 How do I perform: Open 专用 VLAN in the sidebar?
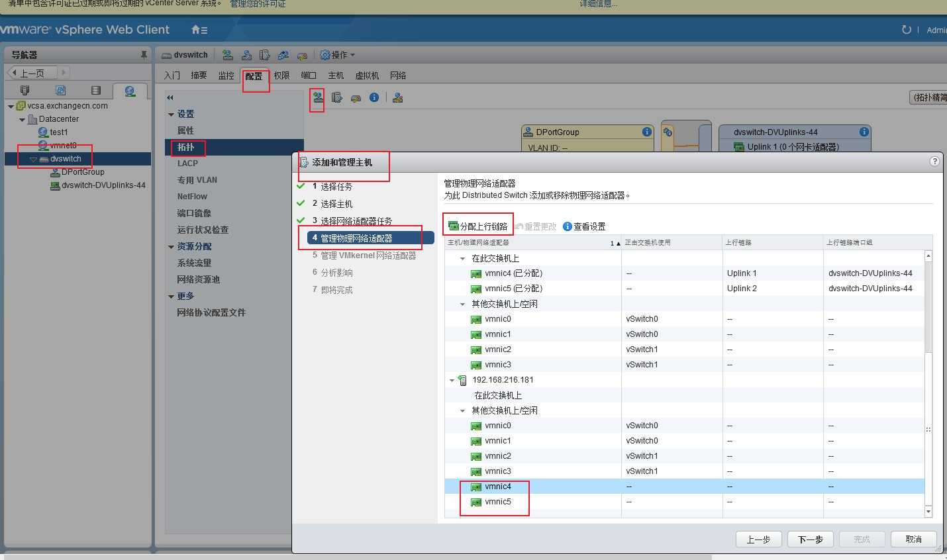click(197, 180)
